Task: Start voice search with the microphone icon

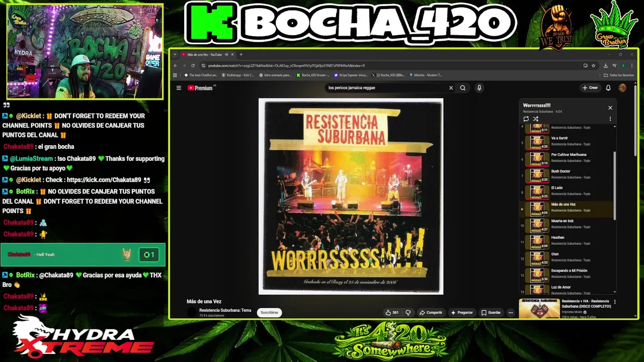Action: [x=479, y=88]
